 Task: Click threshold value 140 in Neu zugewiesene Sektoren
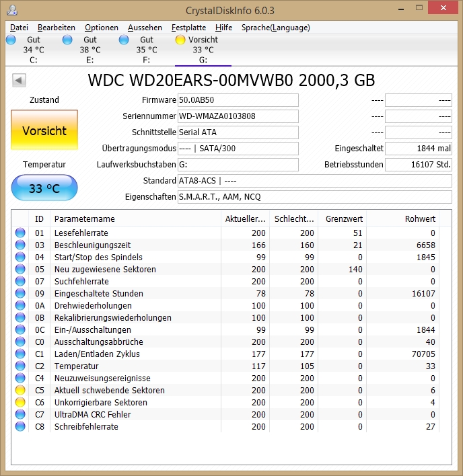pyautogui.click(x=355, y=270)
